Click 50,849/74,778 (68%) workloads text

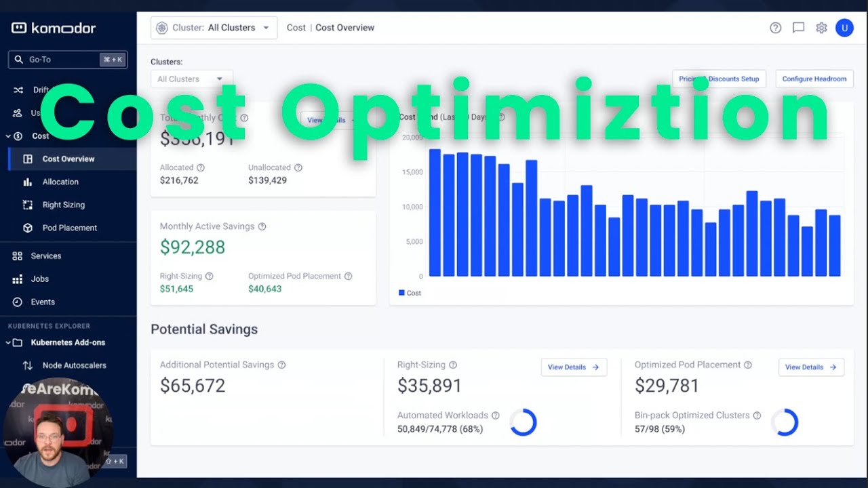440,429
